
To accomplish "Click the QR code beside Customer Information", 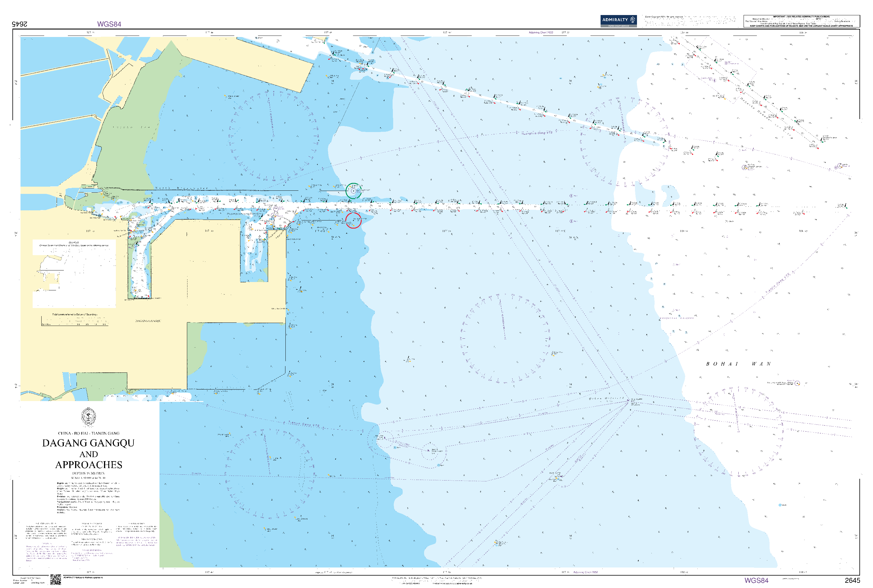I will (55, 580).
